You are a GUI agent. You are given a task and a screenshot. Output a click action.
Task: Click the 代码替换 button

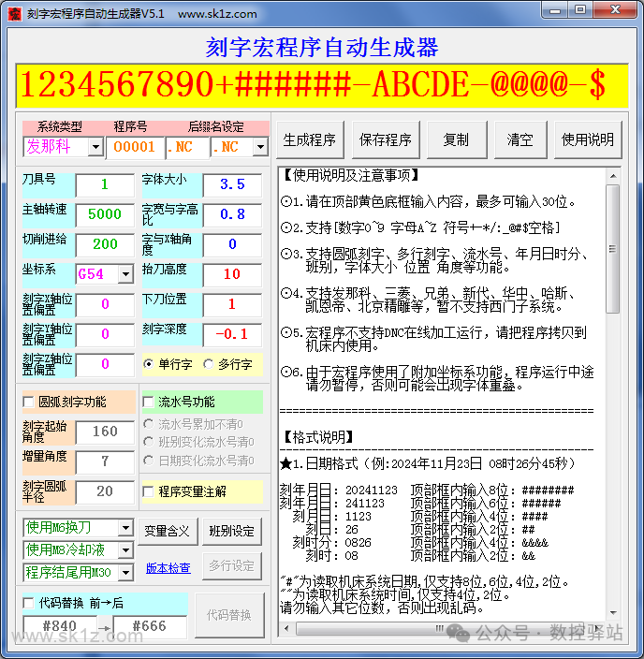[x=229, y=616]
